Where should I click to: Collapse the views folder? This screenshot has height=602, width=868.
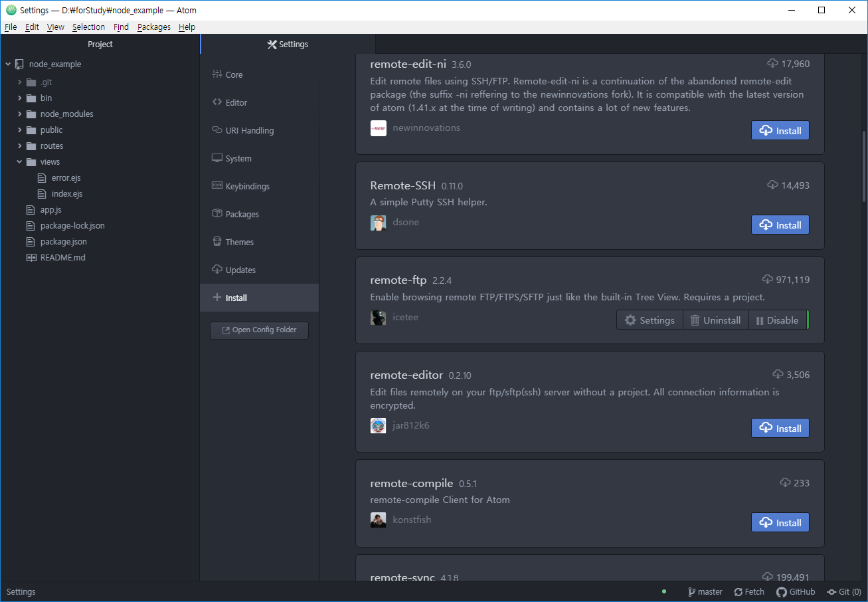click(x=20, y=162)
